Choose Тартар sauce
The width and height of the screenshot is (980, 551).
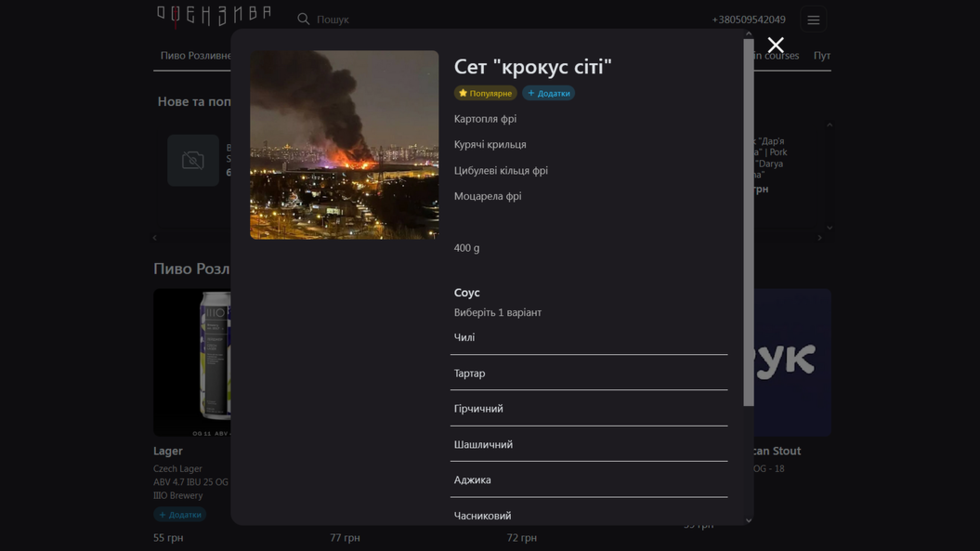(588, 373)
